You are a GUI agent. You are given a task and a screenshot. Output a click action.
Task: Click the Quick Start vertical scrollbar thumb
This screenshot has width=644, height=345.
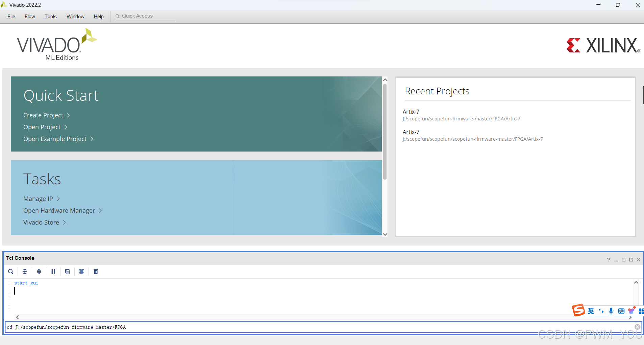pos(385,132)
